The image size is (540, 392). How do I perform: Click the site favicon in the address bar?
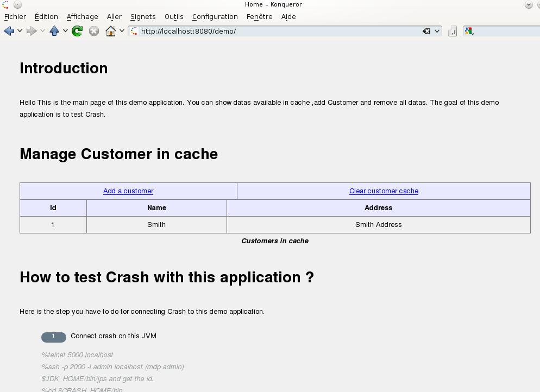134,31
